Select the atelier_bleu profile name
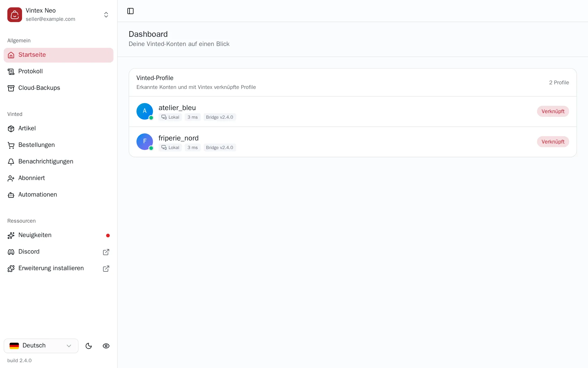 click(177, 108)
